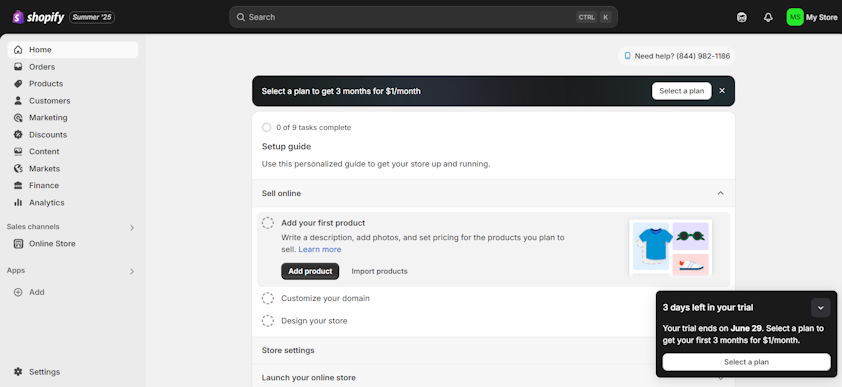Click the Analytics bar chart icon

pyautogui.click(x=18, y=202)
